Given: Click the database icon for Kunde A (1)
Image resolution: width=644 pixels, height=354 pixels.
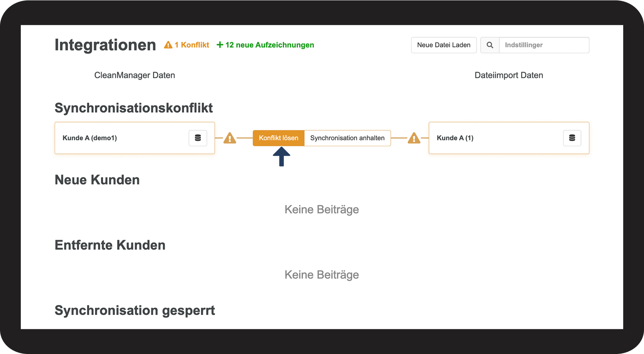Looking at the screenshot, I should pos(572,138).
